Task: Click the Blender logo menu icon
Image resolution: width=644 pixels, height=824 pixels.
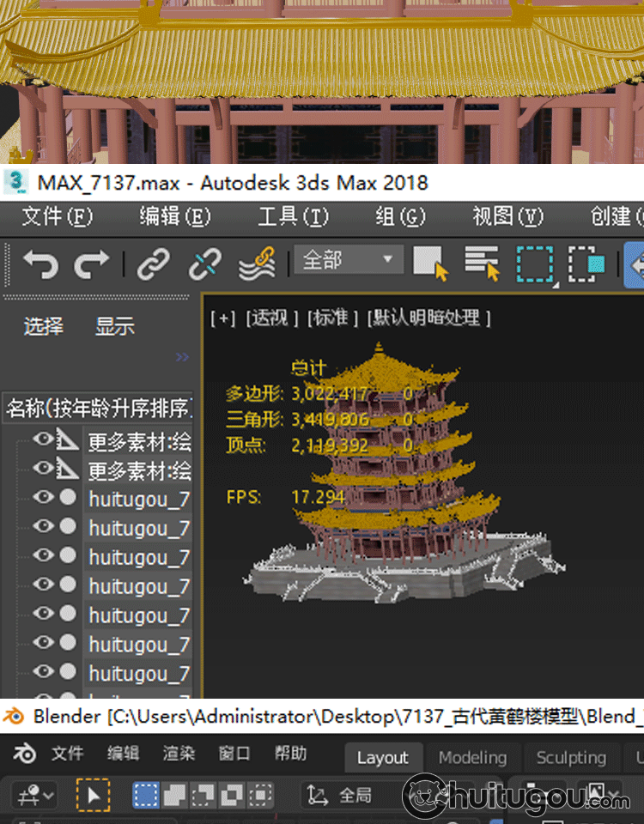Action: pos(24,754)
